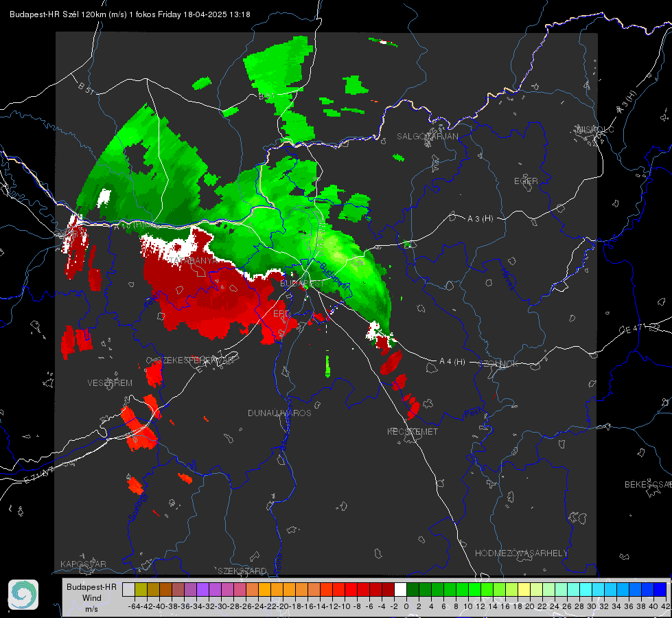Click the HODMEZOVASARHELY city label
The width and height of the screenshot is (672, 618).
pos(521,553)
